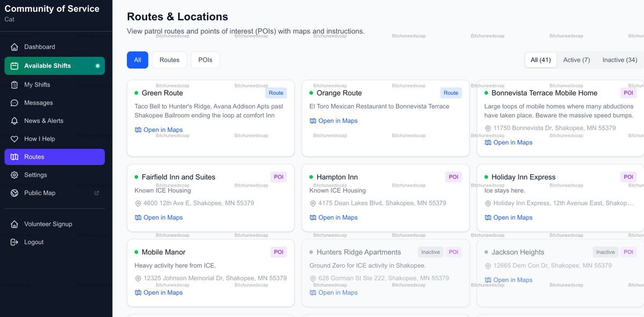
Task: Log out of the account
Action: tap(55, 242)
